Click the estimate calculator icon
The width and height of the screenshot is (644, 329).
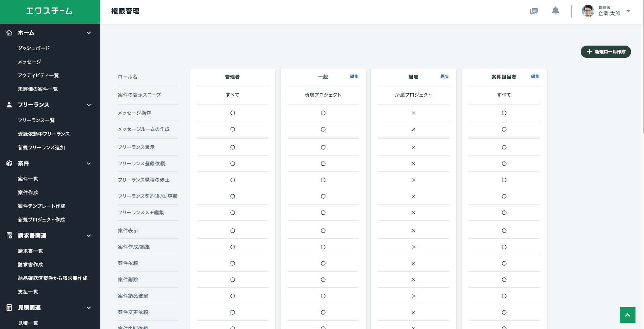(9, 308)
